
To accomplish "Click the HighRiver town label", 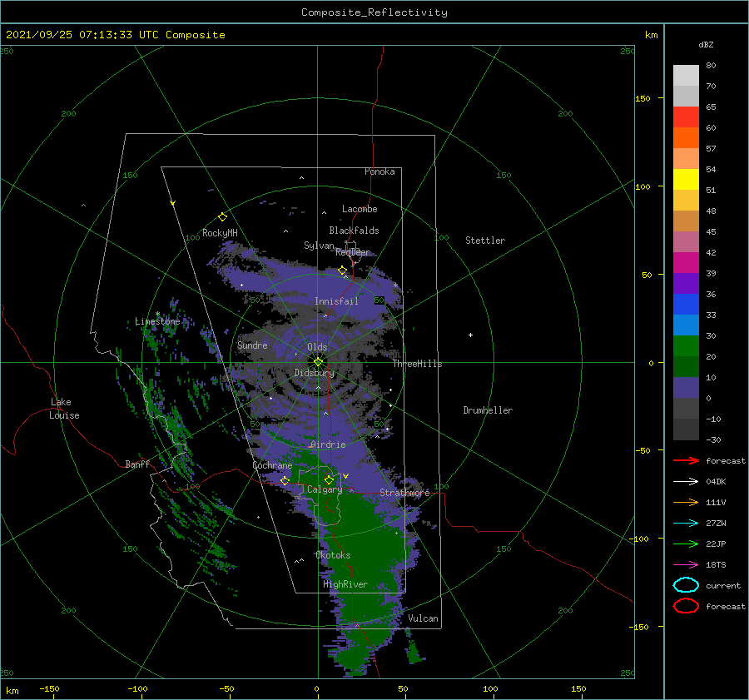I will [345, 584].
